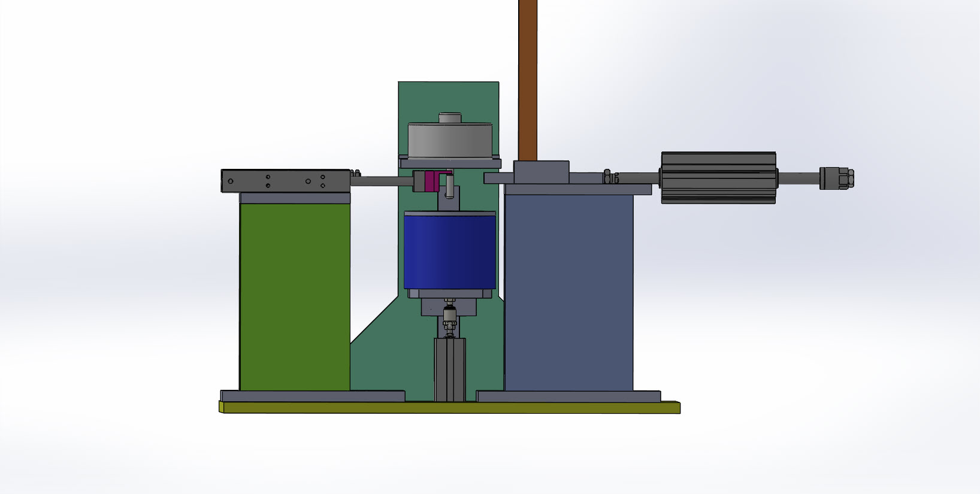Select the piston rod between black cylinder and nut
Screen dimensions: 980x494
tap(798, 178)
